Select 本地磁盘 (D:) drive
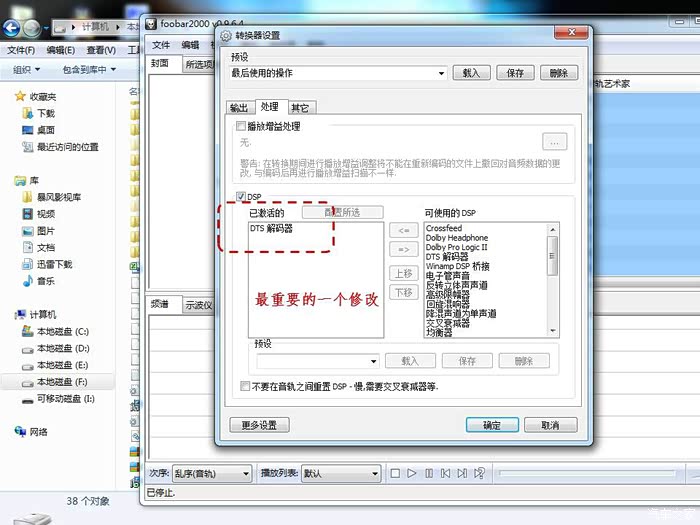Viewport: 700px width, 525px height. pos(56,349)
